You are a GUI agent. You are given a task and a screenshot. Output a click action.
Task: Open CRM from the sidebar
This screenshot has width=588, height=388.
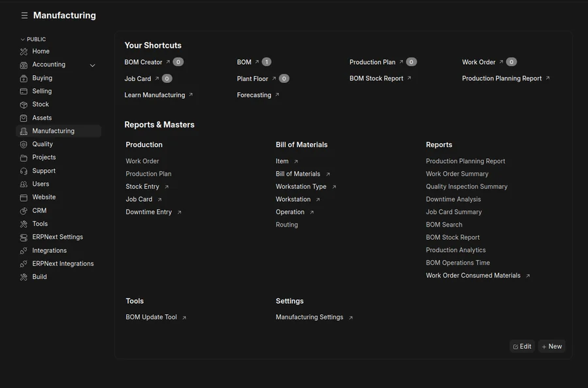[x=59, y=210]
